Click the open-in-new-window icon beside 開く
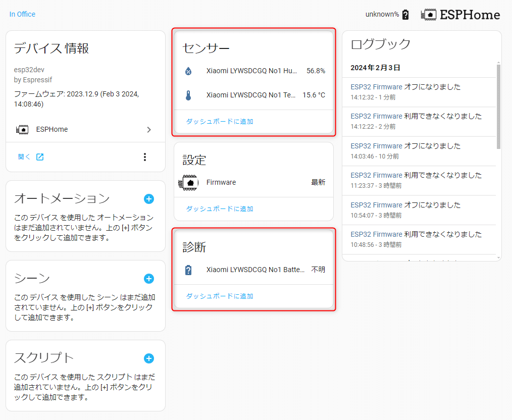The height and width of the screenshot is (420, 512). [x=40, y=157]
